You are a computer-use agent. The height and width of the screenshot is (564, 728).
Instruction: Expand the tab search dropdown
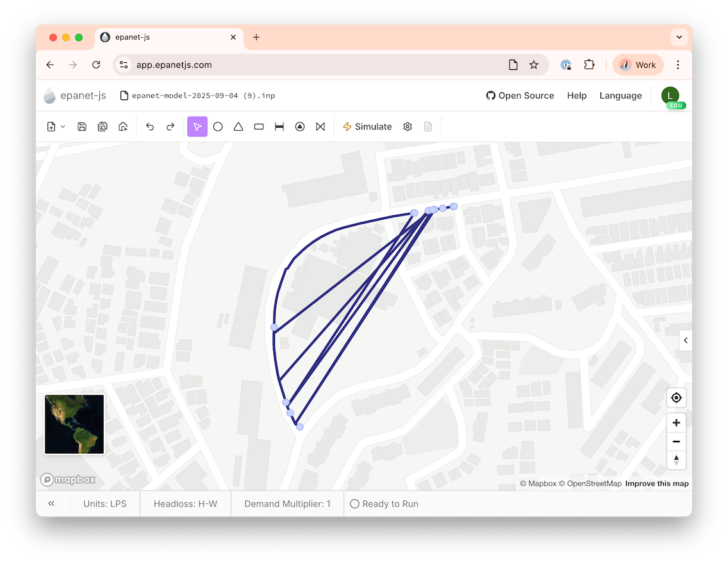point(679,37)
